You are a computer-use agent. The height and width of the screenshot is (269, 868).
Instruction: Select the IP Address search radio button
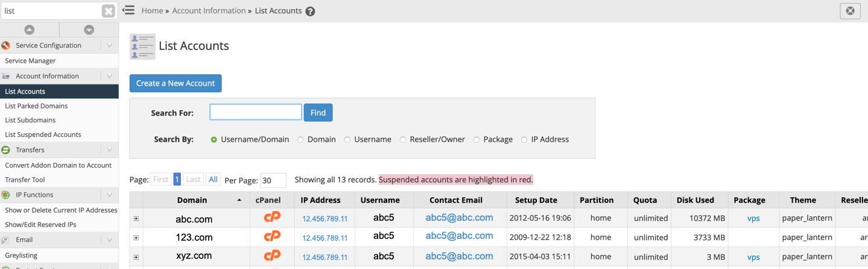click(524, 140)
